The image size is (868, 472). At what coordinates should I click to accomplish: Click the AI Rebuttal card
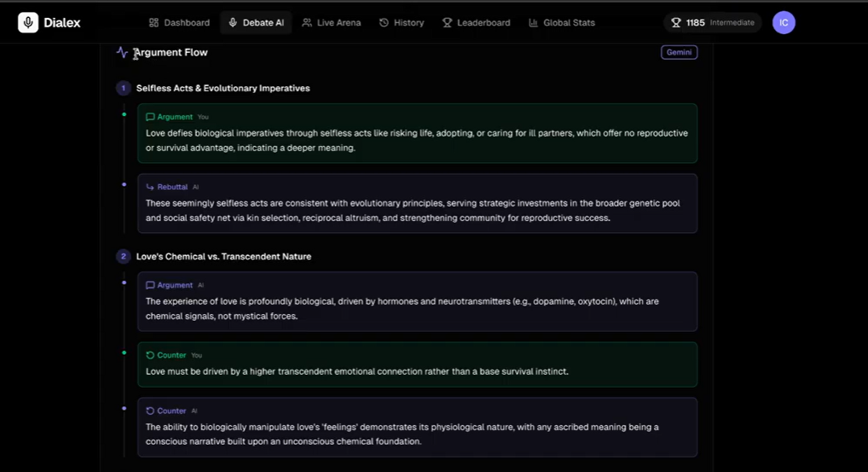coord(417,203)
